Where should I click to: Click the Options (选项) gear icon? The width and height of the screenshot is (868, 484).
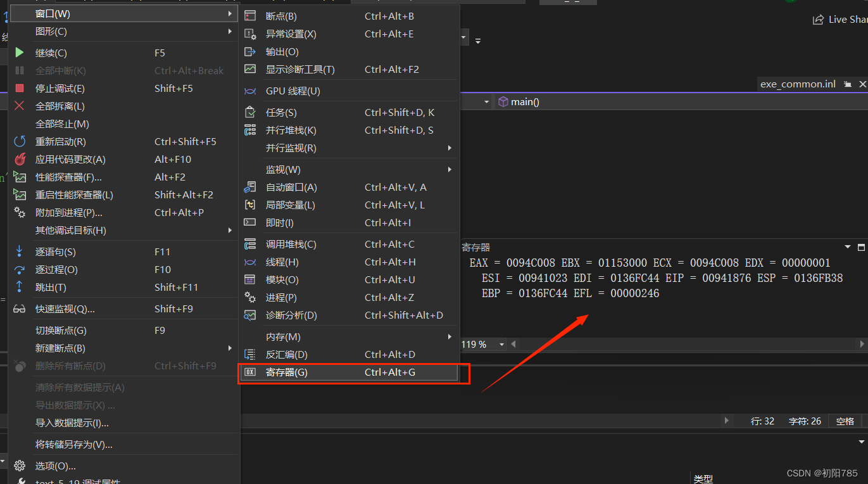click(20, 466)
